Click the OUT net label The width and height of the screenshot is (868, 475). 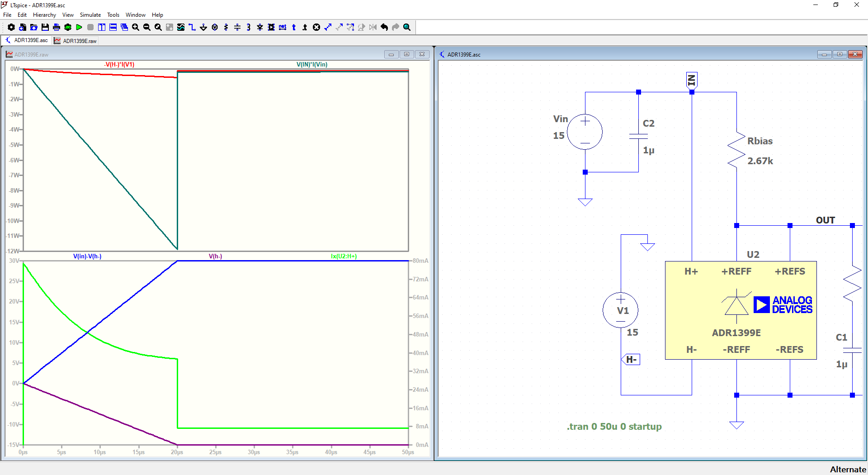[x=826, y=220]
